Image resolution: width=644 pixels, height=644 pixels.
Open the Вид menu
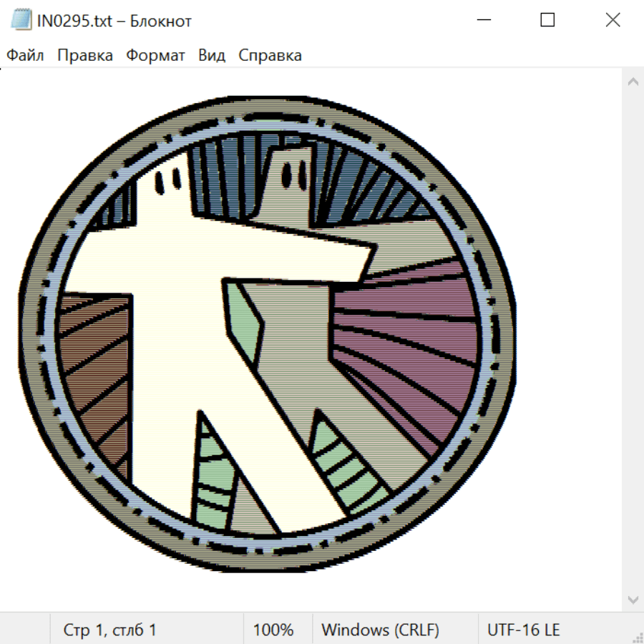(212, 55)
